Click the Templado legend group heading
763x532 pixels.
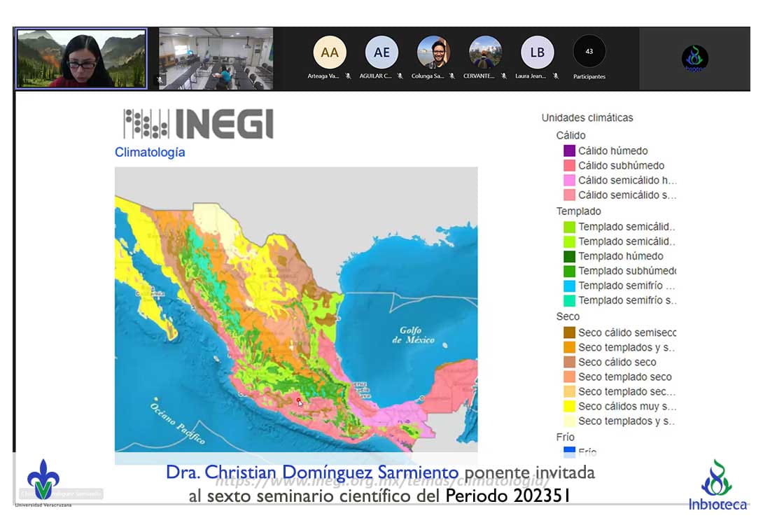578,211
